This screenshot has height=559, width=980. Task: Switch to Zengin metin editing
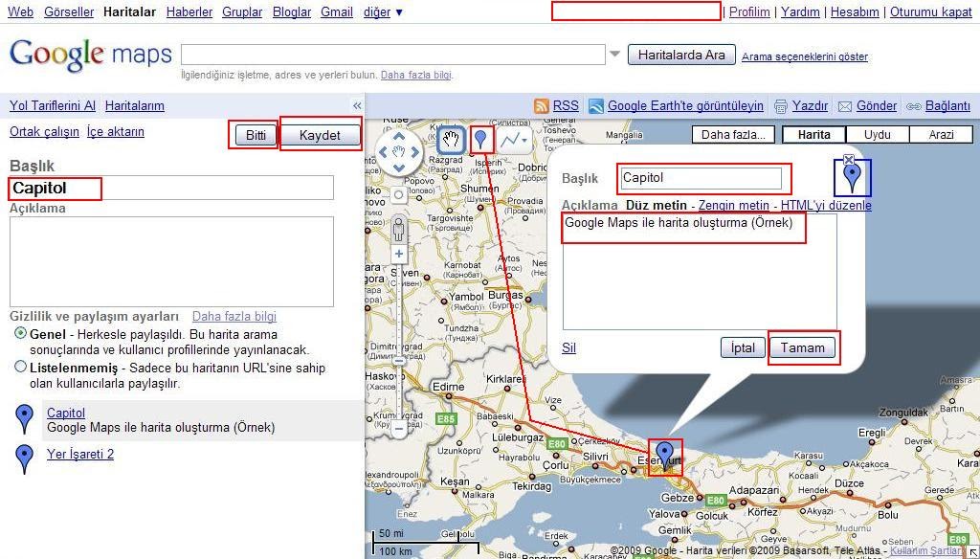point(734,205)
